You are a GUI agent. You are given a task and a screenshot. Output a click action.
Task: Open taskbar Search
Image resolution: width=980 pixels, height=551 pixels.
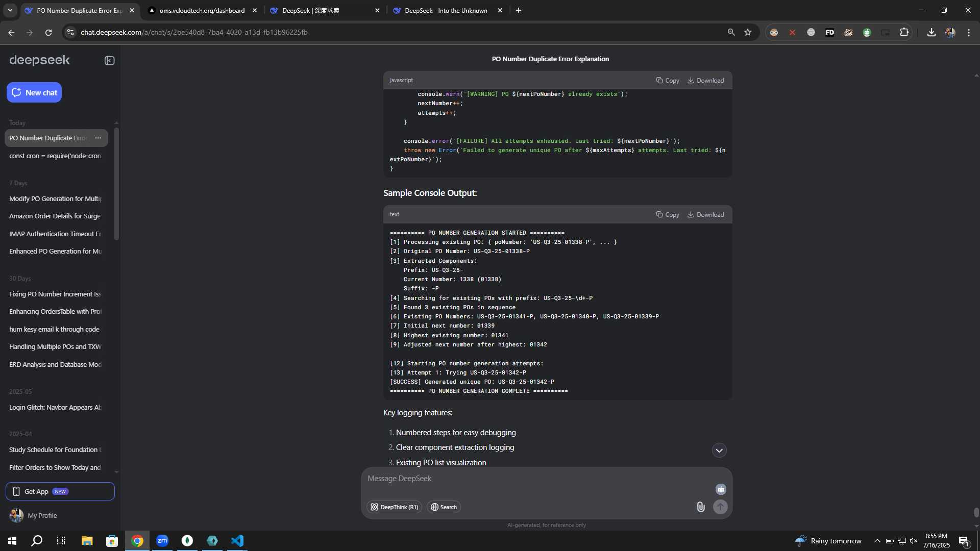pyautogui.click(x=37, y=541)
